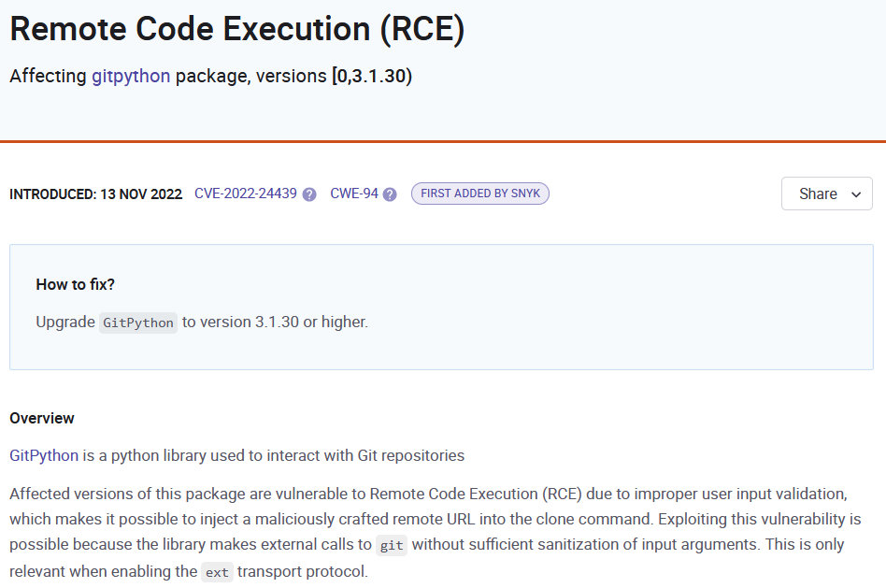Click the 'transport protocol' text in paragraph

(x=302, y=571)
